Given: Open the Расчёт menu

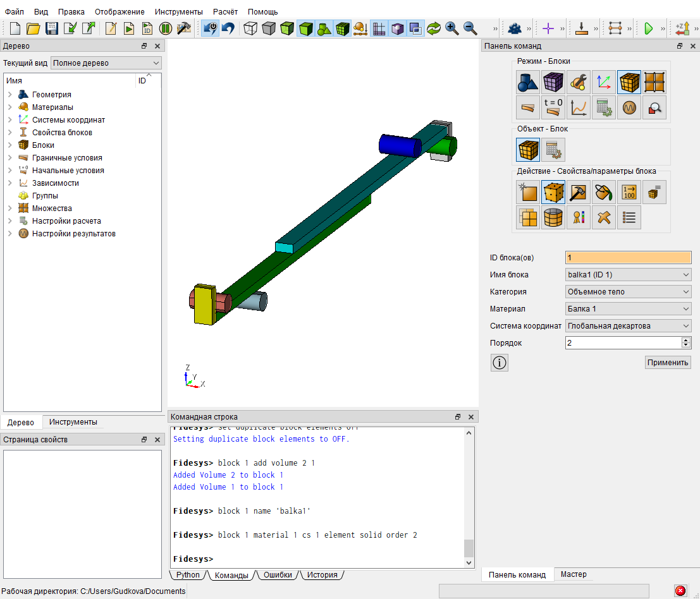Looking at the screenshot, I should [x=225, y=11].
